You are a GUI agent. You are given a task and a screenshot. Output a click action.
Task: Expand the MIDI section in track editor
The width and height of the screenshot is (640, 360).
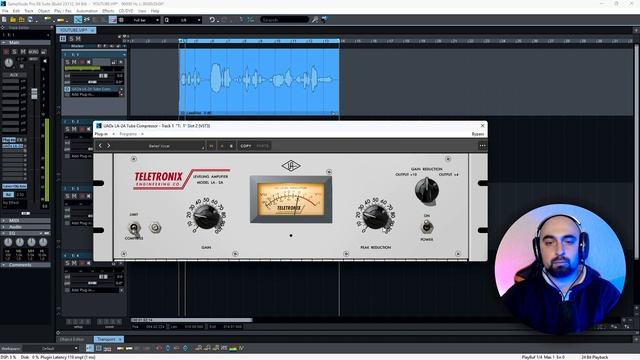4,220
